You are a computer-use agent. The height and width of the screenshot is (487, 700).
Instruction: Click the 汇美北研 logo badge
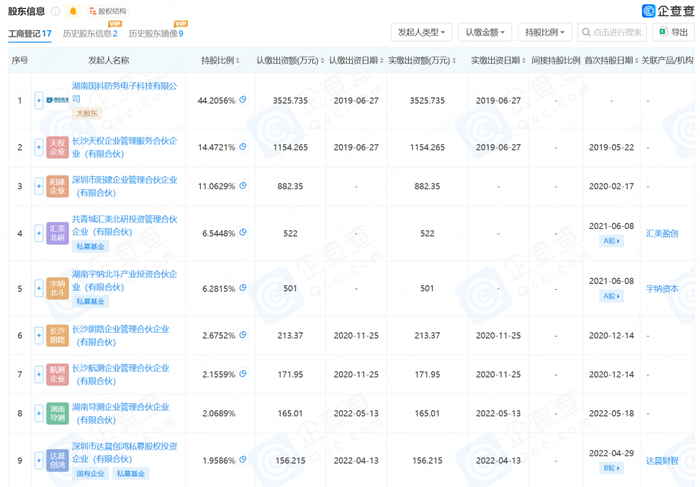58,233
